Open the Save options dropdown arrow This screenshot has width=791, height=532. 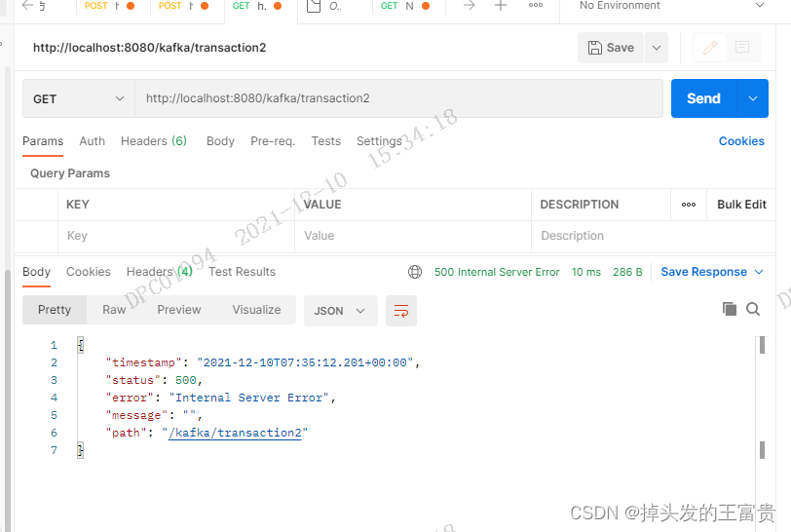657,48
